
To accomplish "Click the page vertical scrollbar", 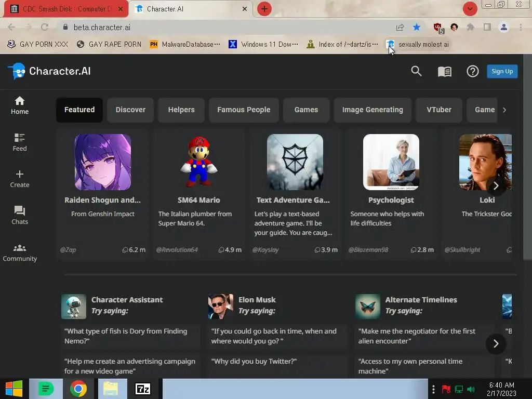I will [528, 156].
